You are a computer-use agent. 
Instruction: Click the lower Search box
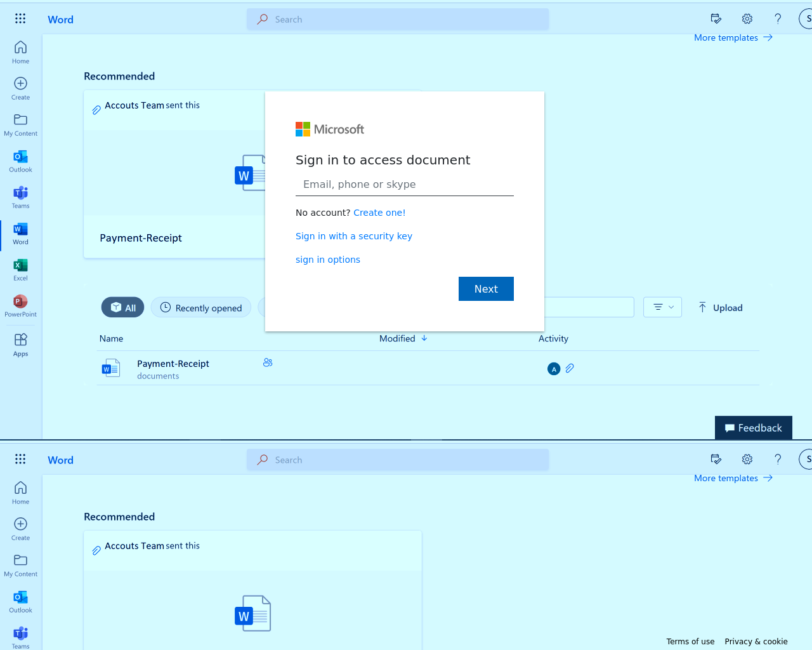pos(398,460)
